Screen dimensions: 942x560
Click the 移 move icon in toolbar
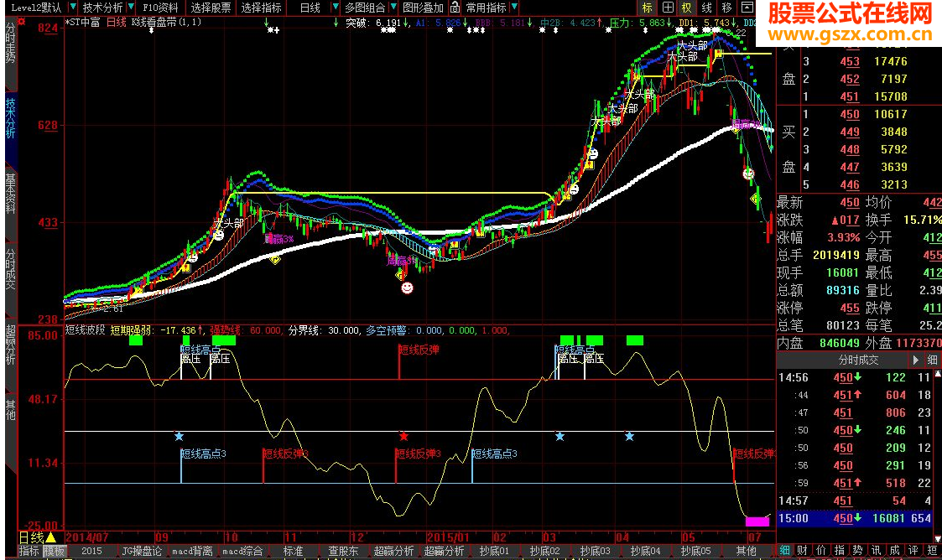pyautogui.click(x=726, y=8)
